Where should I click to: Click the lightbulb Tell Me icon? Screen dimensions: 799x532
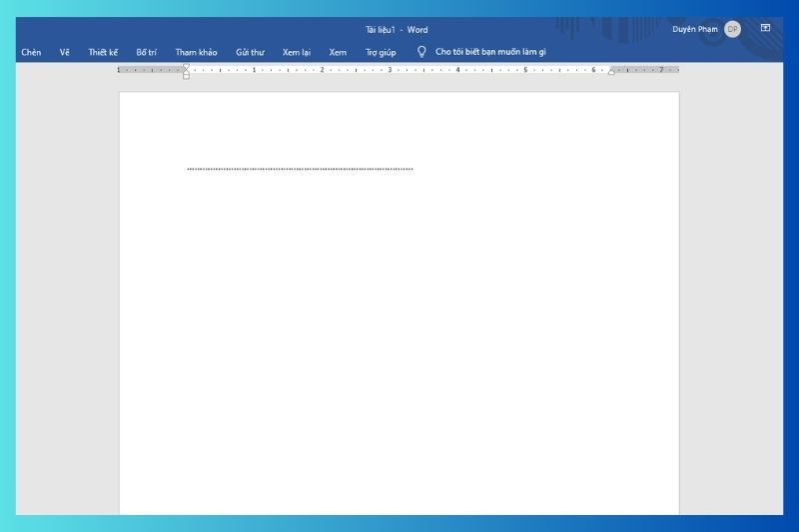(x=421, y=52)
